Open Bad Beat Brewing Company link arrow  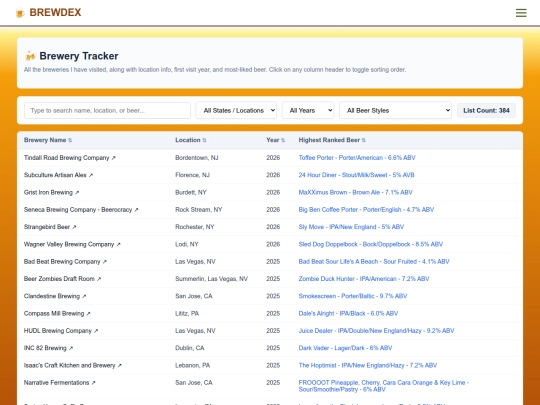click(104, 262)
